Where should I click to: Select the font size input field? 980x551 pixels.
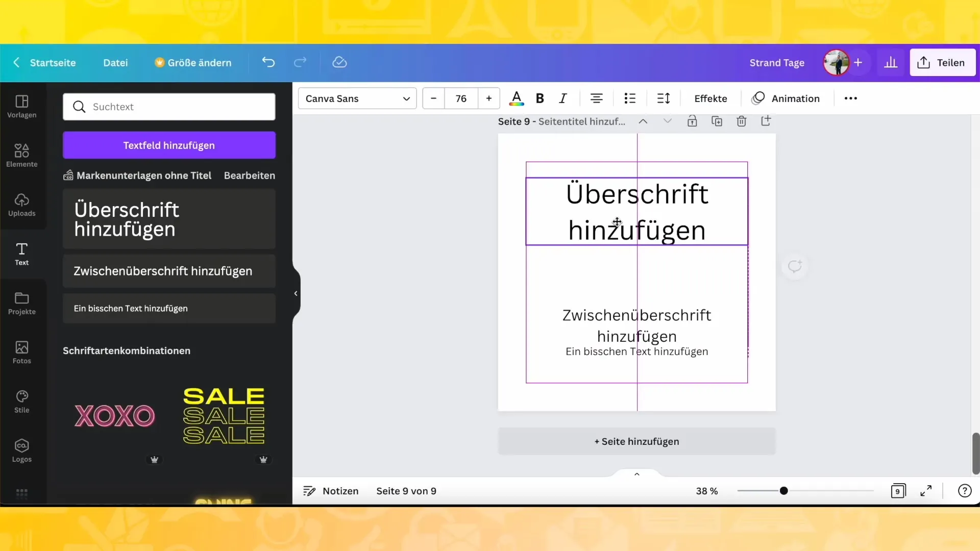[460, 98]
